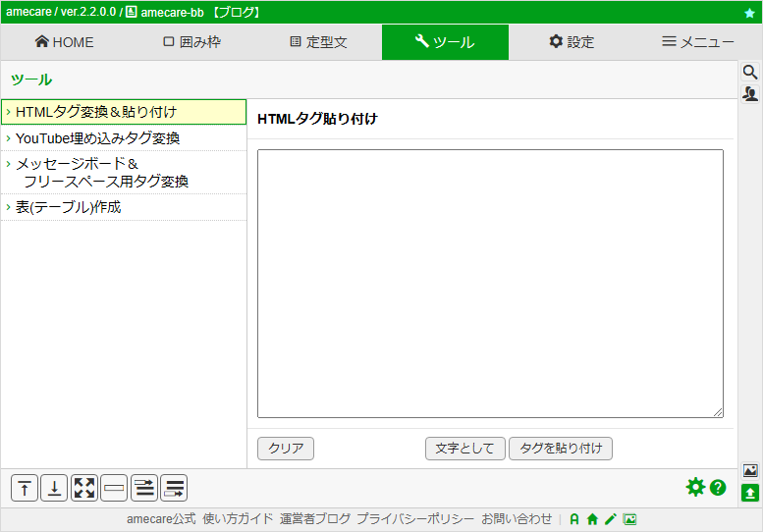This screenshot has width=763, height=532.
Task: Click the favorite star icon in title bar
Action: click(749, 13)
